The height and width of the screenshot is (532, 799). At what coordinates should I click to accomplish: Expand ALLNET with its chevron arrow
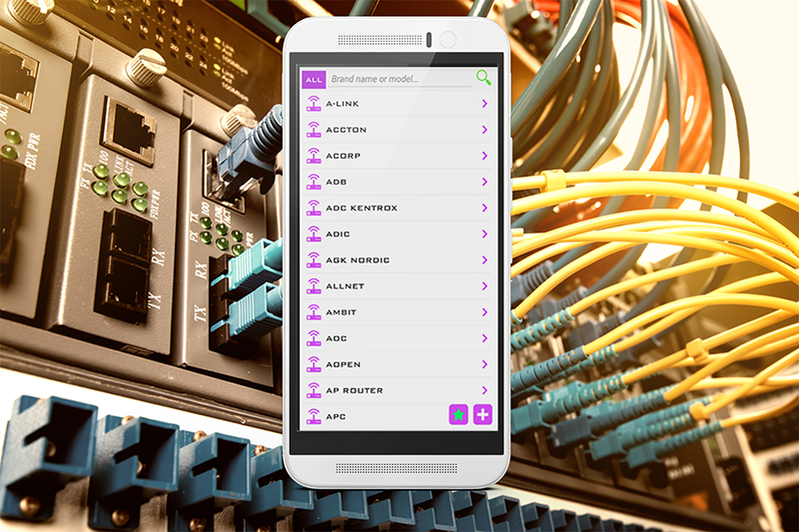484,286
